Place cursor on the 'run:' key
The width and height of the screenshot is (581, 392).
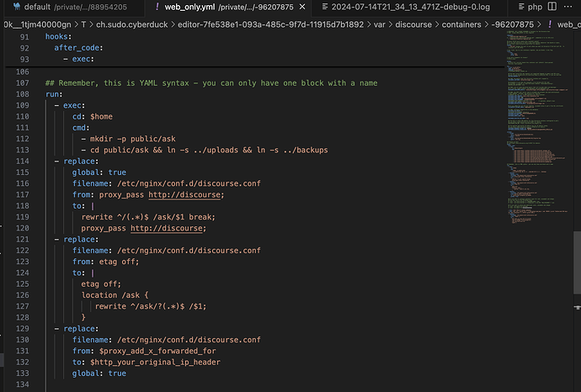click(54, 94)
